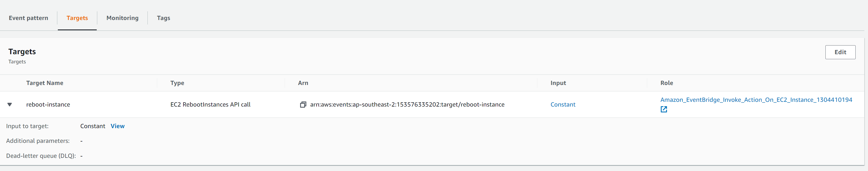View the constant input to target

[117, 126]
